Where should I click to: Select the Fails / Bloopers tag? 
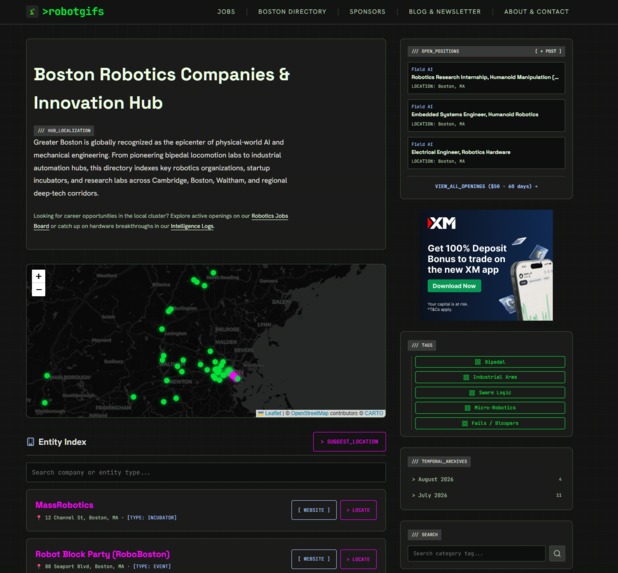490,423
